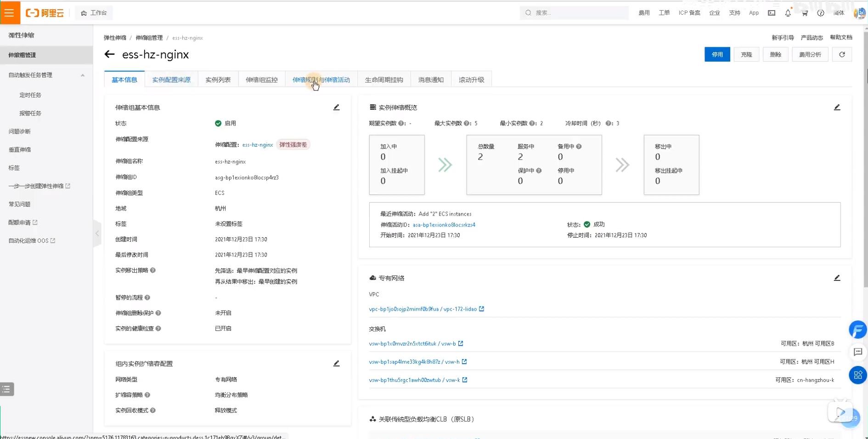868x439 pixels.
Task: Click the blue 停用 button
Action: (x=717, y=55)
